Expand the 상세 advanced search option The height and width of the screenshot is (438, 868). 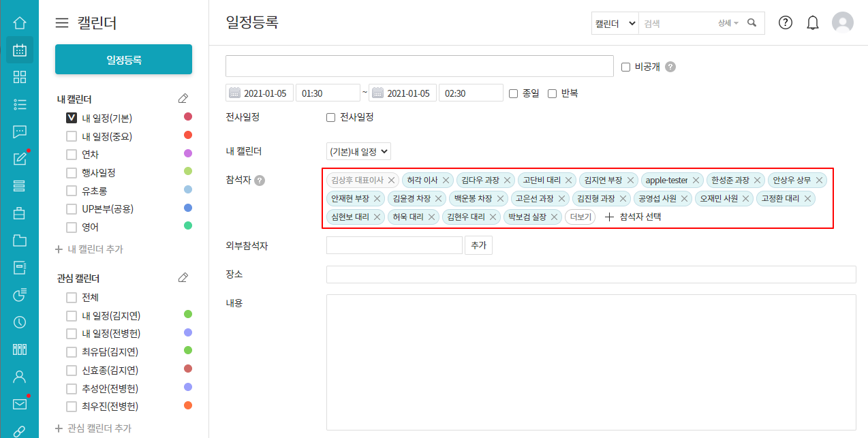tap(728, 23)
